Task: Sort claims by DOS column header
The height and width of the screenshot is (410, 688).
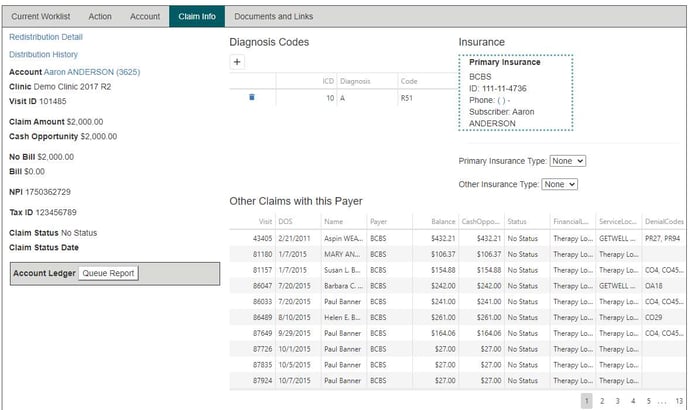Action: [x=287, y=221]
